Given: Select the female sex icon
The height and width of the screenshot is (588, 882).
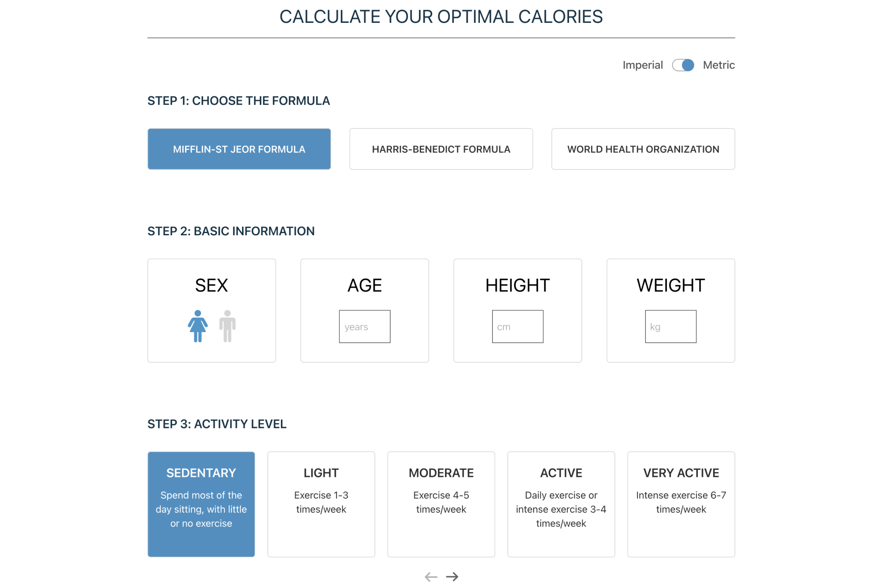Looking at the screenshot, I should pos(198,326).
